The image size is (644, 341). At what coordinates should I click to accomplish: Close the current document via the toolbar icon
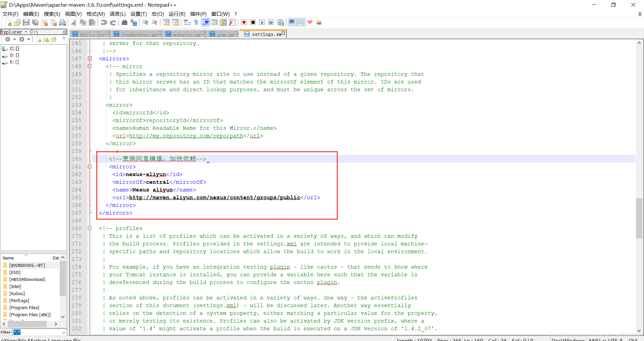pos(44,22)
